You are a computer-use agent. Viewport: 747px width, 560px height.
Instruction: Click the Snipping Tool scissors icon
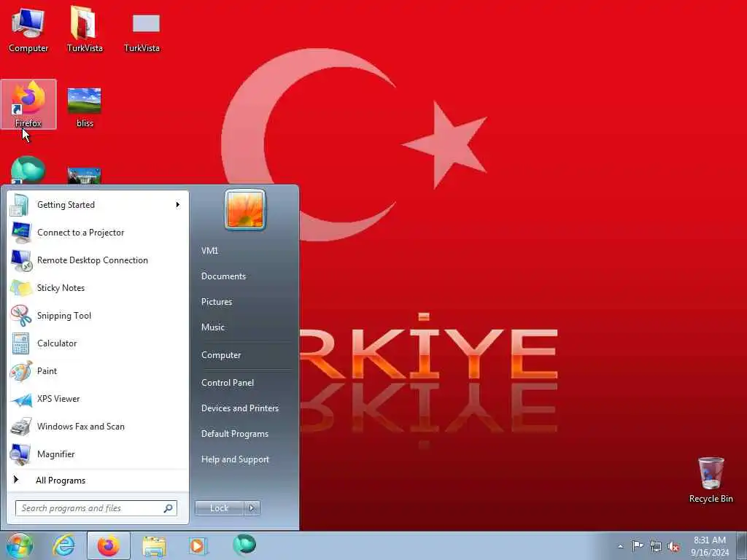21,316
